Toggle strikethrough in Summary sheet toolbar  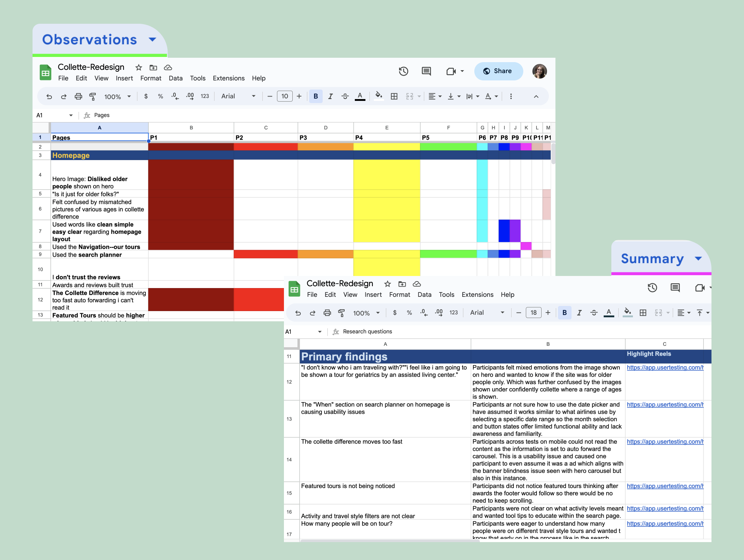point(594,313)
